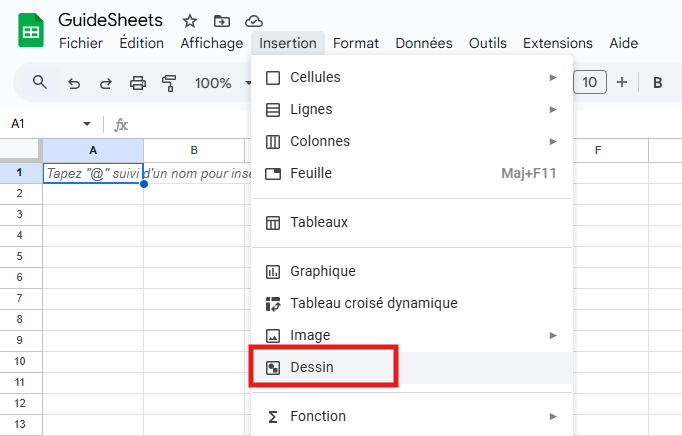Print the spreadsheet
Screen dimensions: 682x436
point(138,83)
